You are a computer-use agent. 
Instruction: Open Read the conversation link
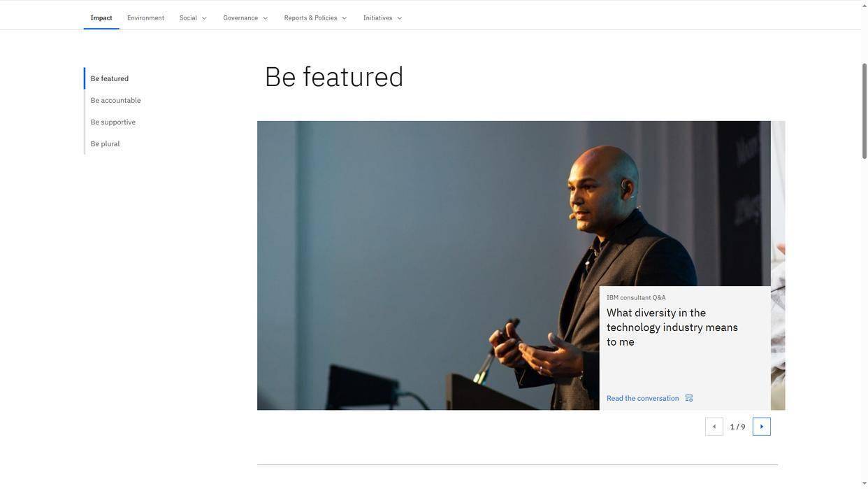click(642, 398)
